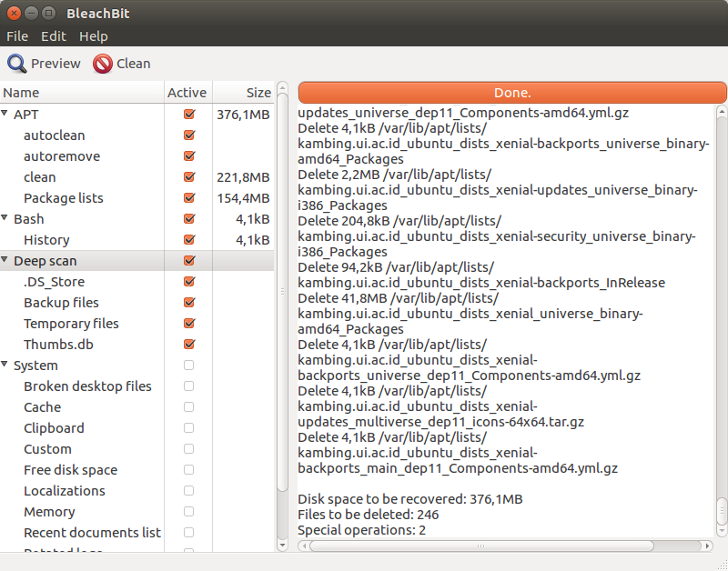Click the log horizontal scroll-right arrow
Screen dimensions: 728x571
[707, 546]
